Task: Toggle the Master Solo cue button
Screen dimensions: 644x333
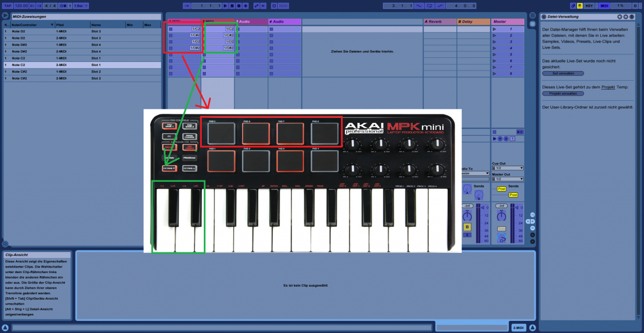Action: [502, 229]
